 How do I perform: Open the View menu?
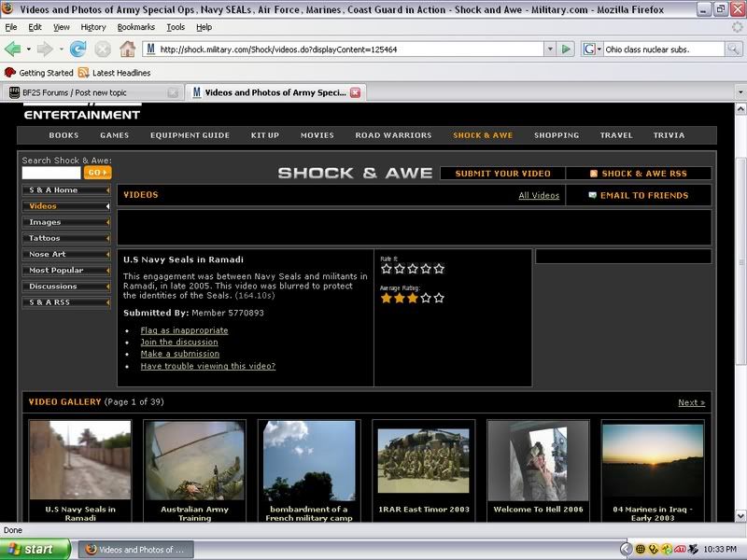pos(61,27)
